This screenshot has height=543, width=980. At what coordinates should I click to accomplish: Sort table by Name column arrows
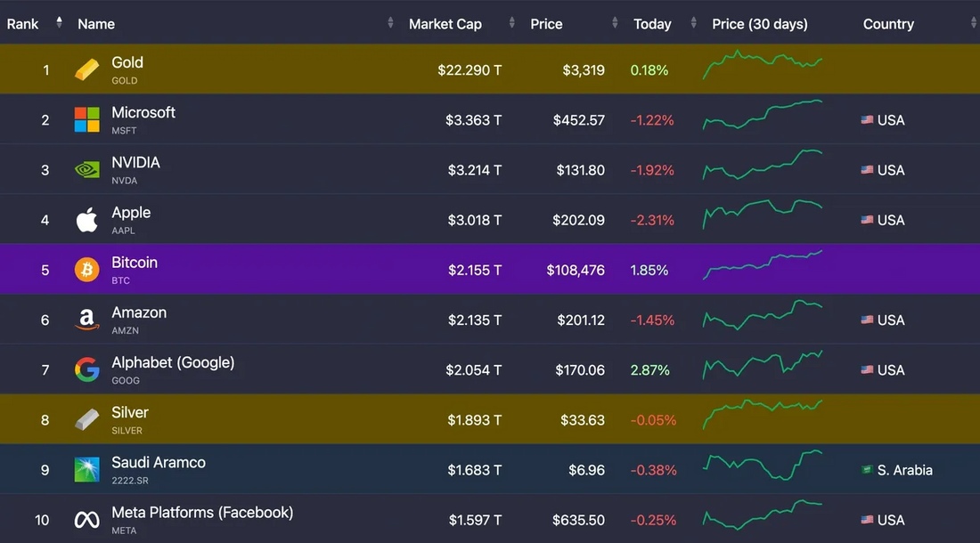(390, 22)
